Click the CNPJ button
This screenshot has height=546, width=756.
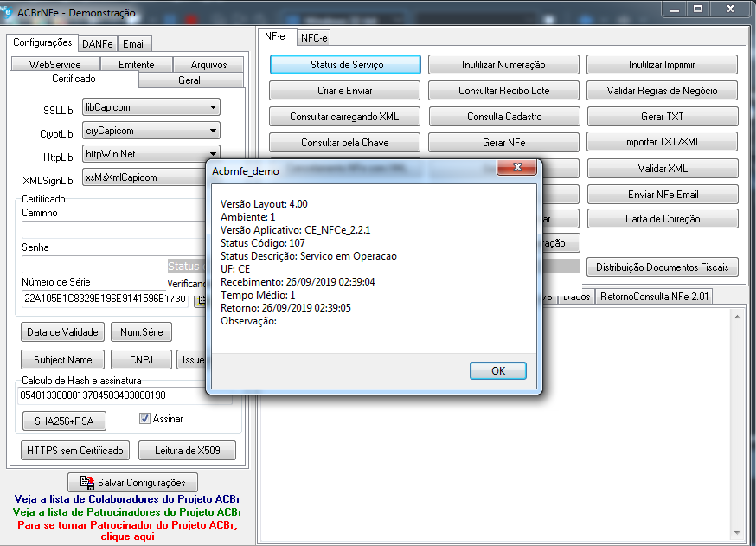coord(141,360)
